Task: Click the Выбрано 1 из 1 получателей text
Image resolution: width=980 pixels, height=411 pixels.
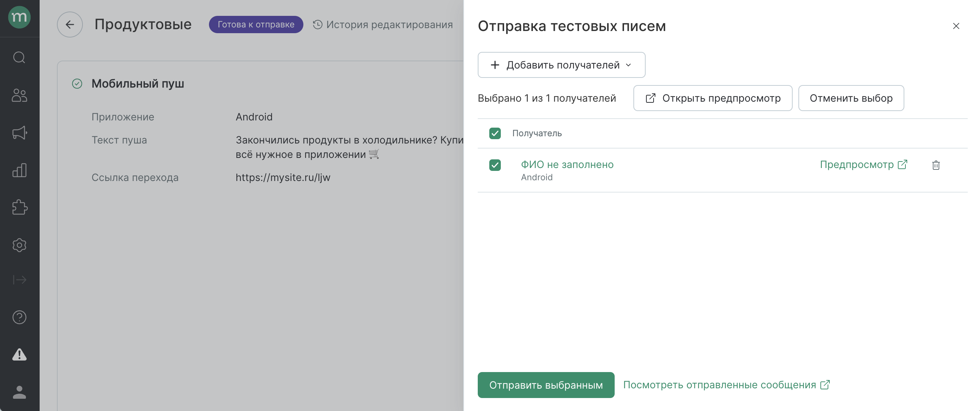Action: pyautogui.click(x=547, y=98)
